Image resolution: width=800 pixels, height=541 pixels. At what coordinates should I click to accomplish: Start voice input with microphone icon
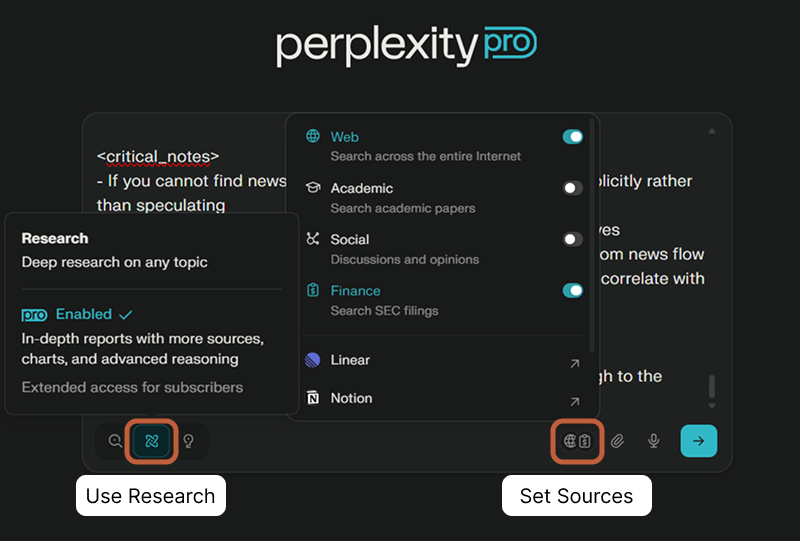pos(654,441)
